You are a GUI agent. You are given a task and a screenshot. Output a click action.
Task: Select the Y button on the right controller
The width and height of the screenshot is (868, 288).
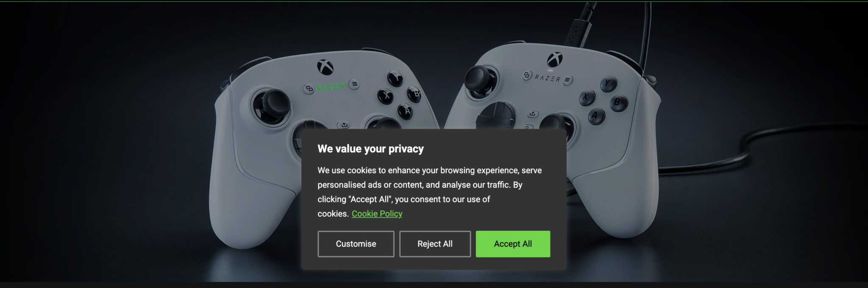point(608,83)
